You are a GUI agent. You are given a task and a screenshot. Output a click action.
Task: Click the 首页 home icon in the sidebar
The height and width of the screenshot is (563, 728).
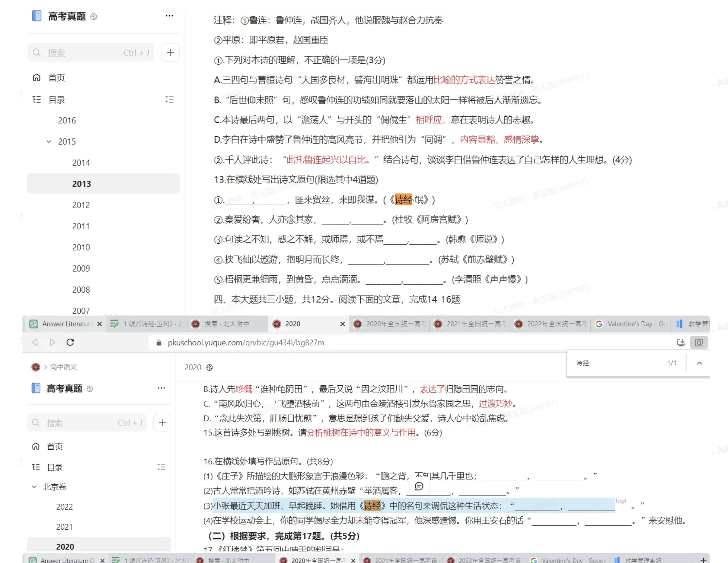pos(37,78)
